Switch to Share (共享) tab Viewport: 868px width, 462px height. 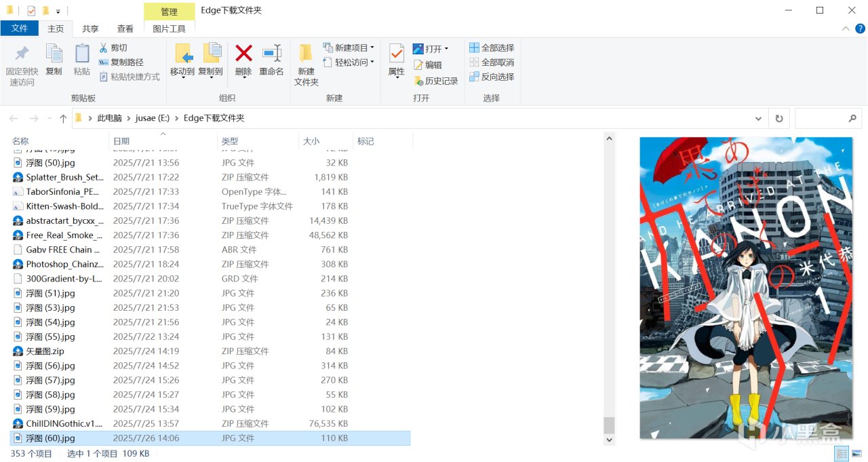coord(90,28)
